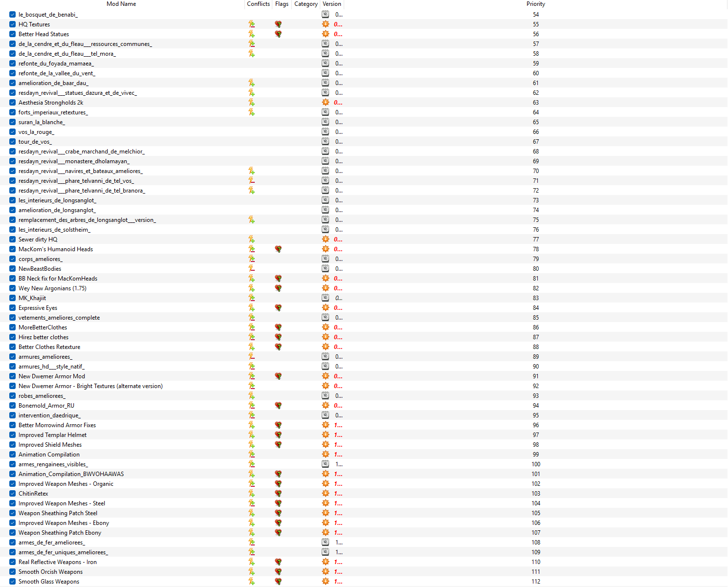Click the heart flag icon for Better Head Statues
The height and width of the screenshot is (587, 728).
(278, 34)
